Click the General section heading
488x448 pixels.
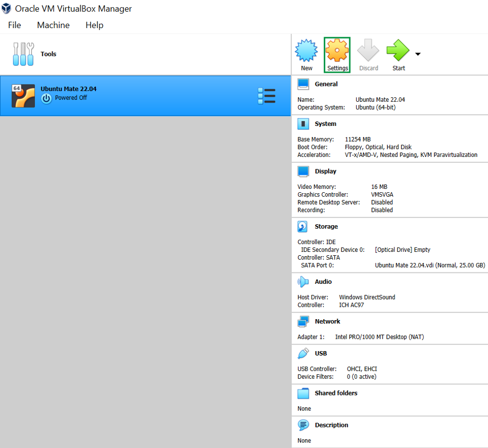tap(326, 84)
